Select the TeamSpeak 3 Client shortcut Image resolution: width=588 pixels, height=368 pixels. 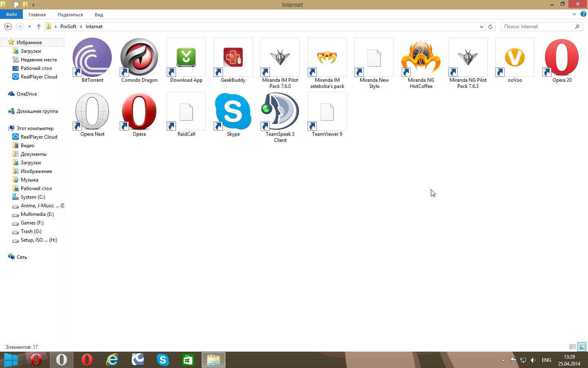coord(280,111)
